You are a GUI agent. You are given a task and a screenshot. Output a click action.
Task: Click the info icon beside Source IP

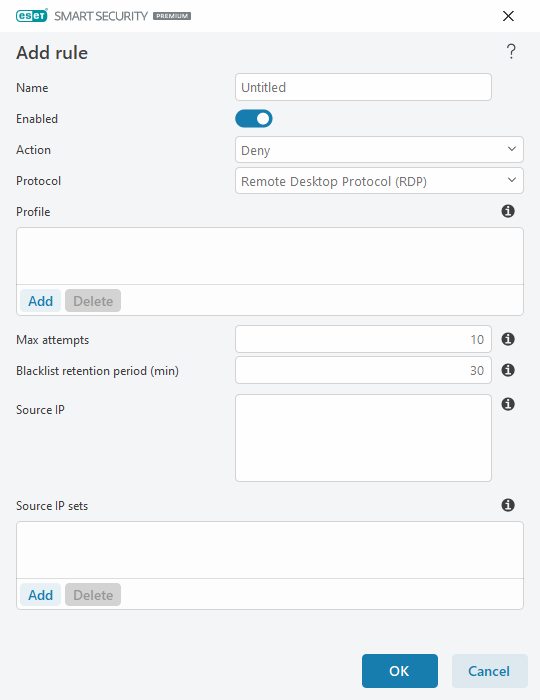click(x=508, y=404)
